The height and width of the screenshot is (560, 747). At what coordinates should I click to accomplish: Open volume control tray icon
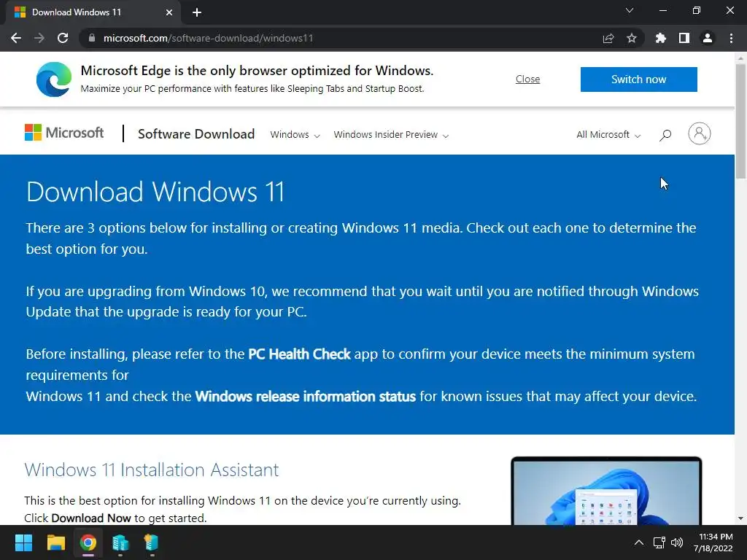click(x=677, y=542)
